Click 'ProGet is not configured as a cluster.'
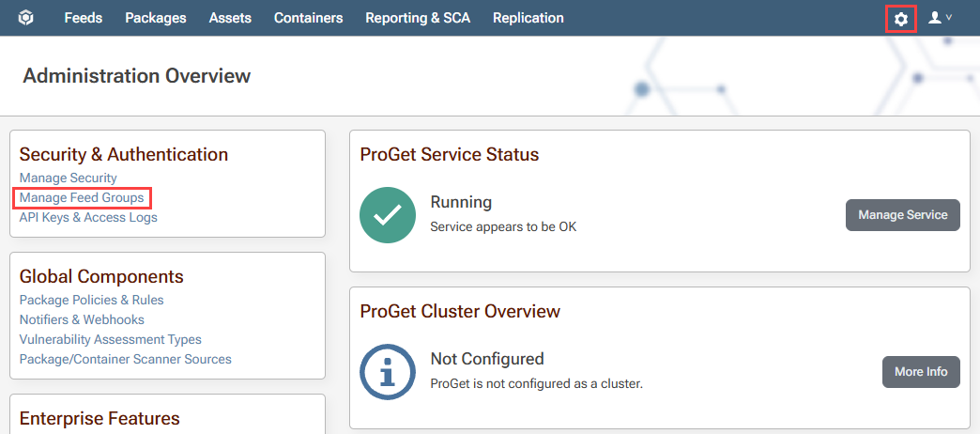The image size is (980, 434). pos(537,383)
